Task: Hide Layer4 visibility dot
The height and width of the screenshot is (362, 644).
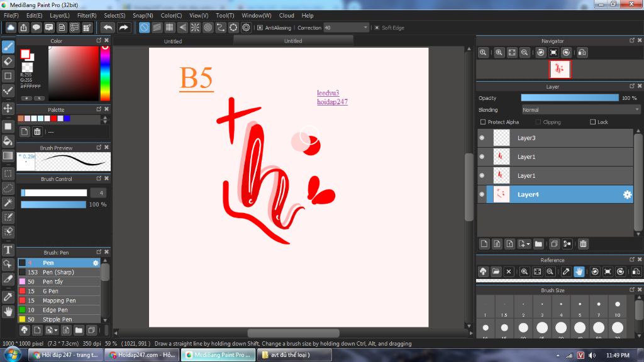Action: point(482,195)
